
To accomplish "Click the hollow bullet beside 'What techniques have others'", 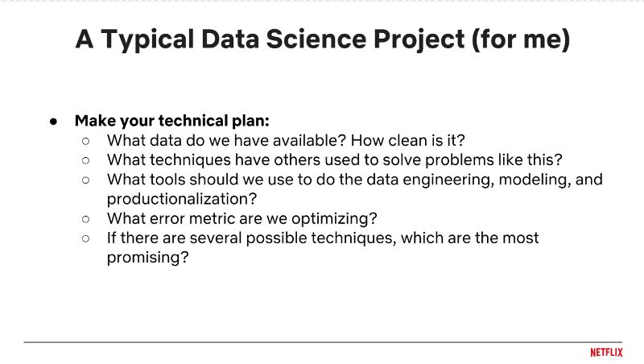I will coord(86,159).
